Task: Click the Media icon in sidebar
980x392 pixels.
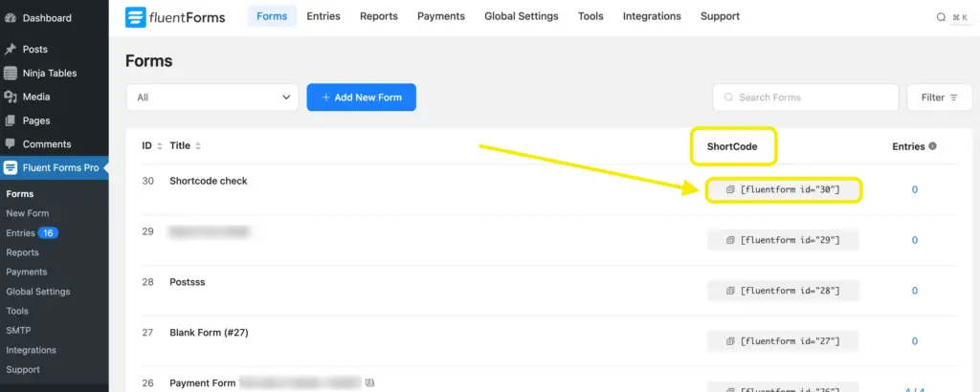Action: [10, 97]
